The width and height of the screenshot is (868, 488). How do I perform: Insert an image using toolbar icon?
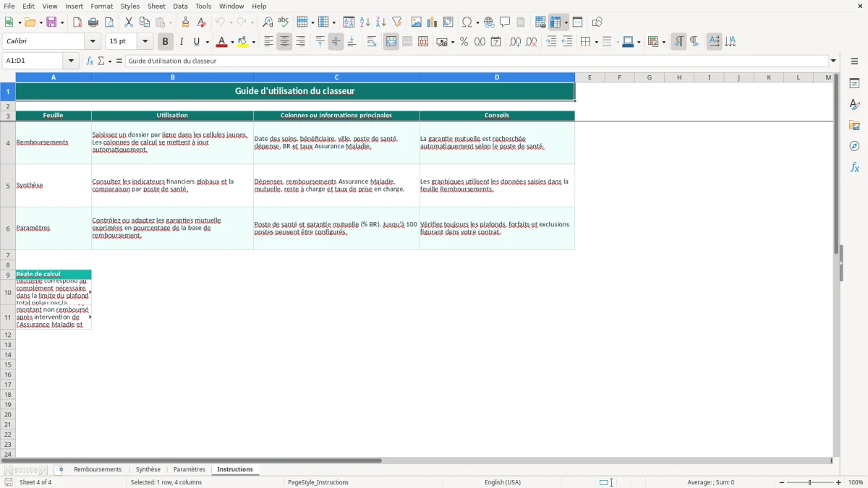coord(417,22)
